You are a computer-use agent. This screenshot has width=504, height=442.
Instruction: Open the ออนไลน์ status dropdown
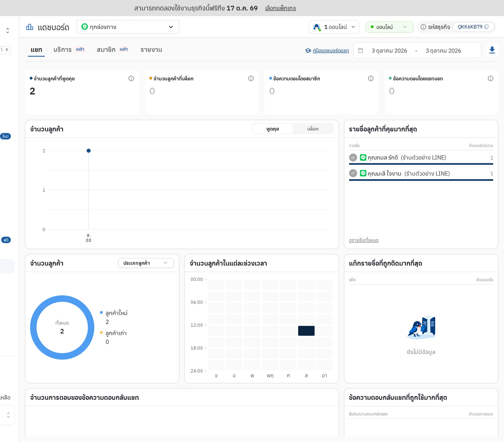389,27
